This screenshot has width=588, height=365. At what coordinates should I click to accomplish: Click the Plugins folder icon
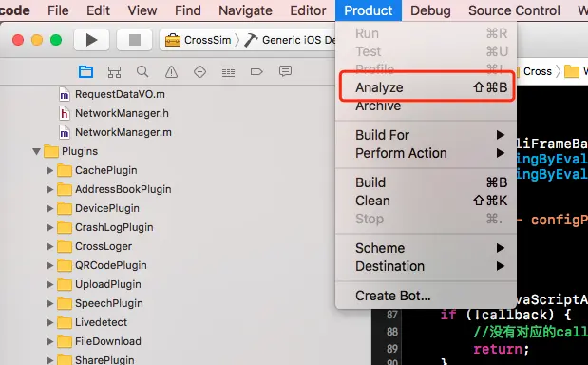click(51, 151)
